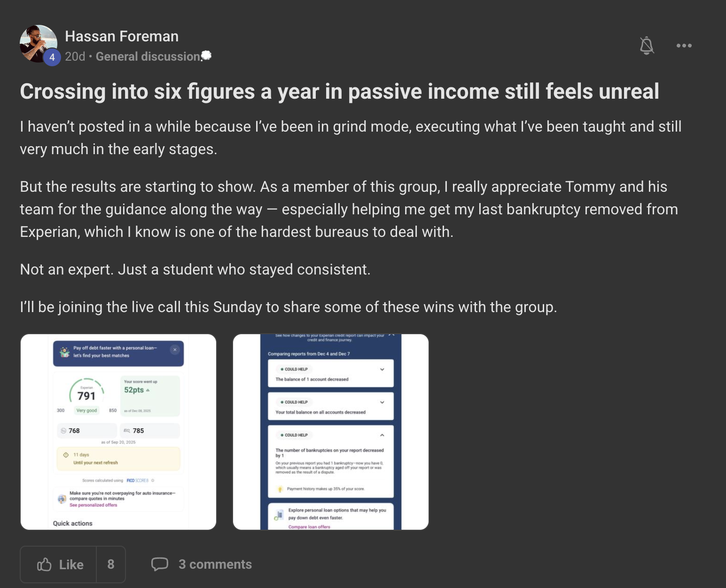Screen dimensions: 726x588
Task: Click the speech bubble comments icon
Action: [x=160, y=564]
